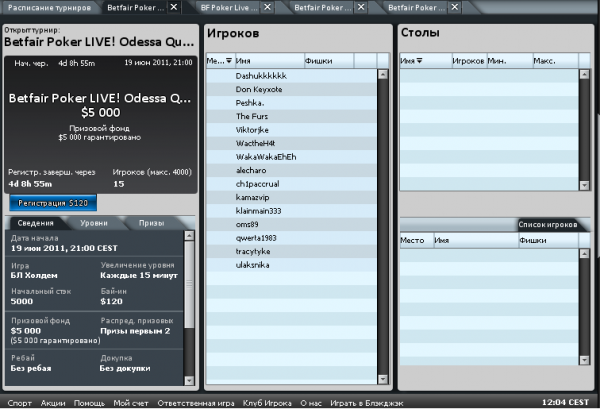The image size is (600, 409).
Task: Select player Don Keyxote
Action: [x=291, y=89]
